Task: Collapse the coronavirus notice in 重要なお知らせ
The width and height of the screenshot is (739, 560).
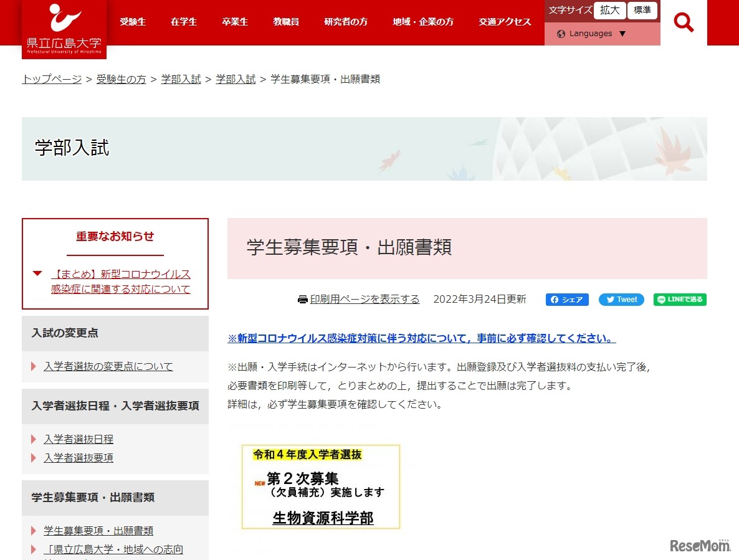Action: 37,274
